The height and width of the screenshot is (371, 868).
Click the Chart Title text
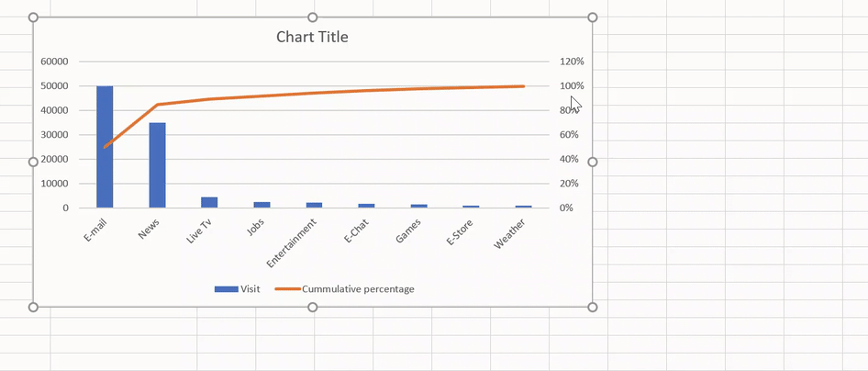click(312, 38)
